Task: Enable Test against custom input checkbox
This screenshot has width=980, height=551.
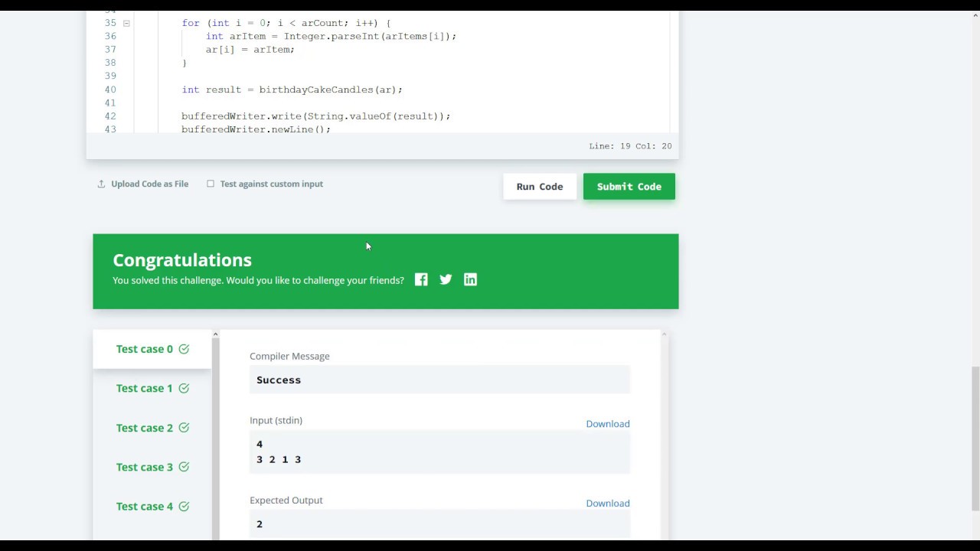Action: click(x=211, y=184)
